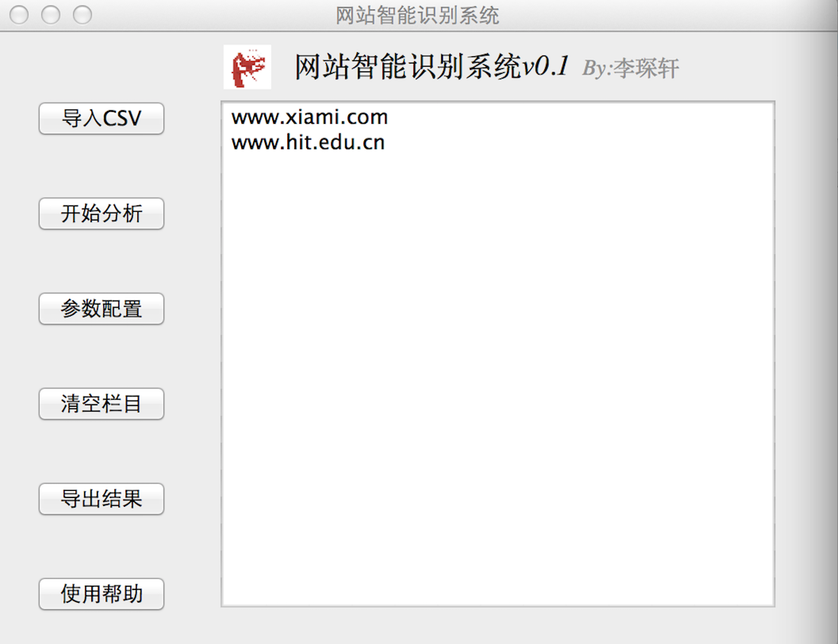Select the www.hit.edu.cn entry in the list
The width and height of the screenshot is (838, 644).
click(x=308, y=143)
